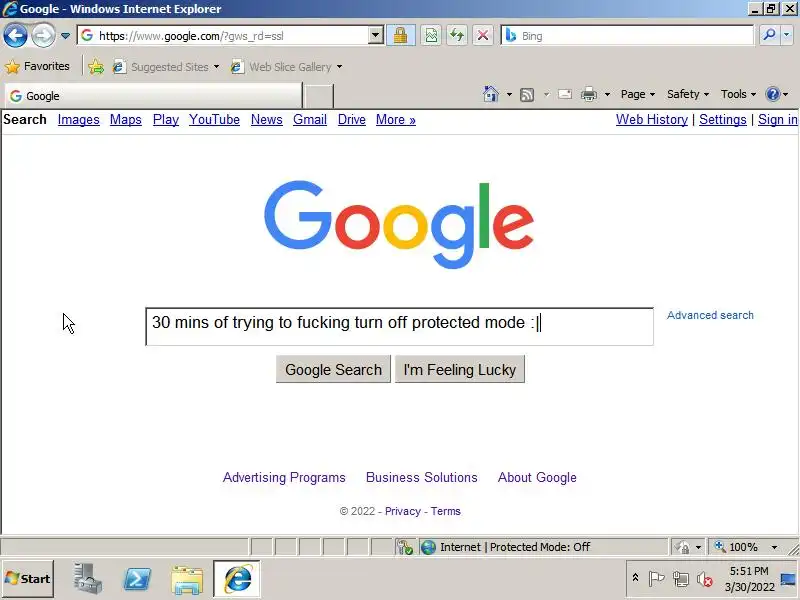Open the Google Settings link
Screen dimensions: 800x600
pyautogui.click(x=722, y=119)
